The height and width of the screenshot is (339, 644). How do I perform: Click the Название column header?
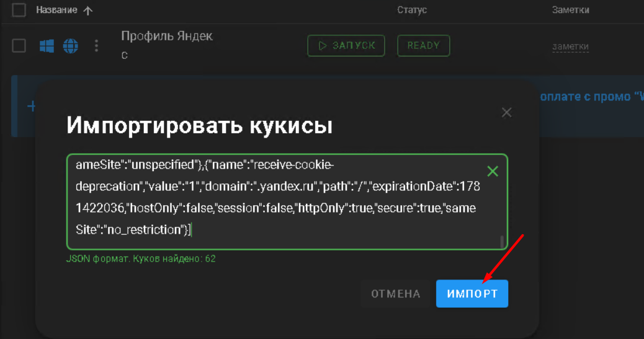tap(56, 10)
